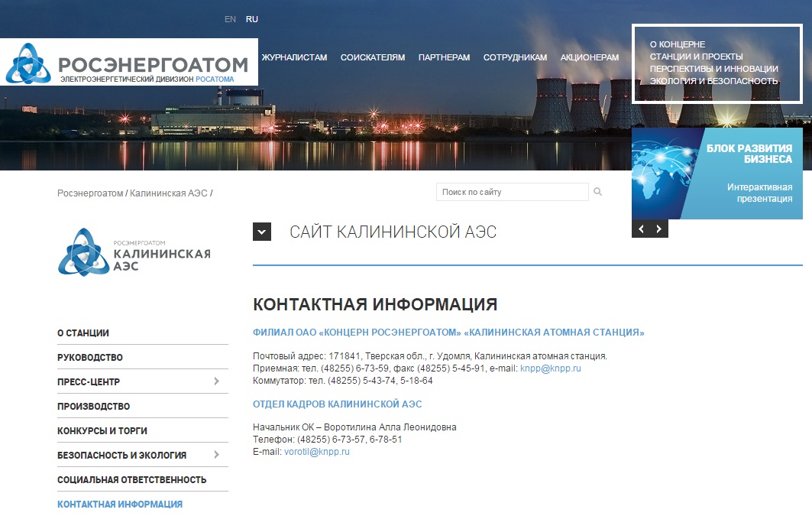Select БЕЗОПАСНОСТЬ И ЭКОЛОГИЯ in the sidebar
812x516 pixels.
pyautogui.click(x=121, y=455)
